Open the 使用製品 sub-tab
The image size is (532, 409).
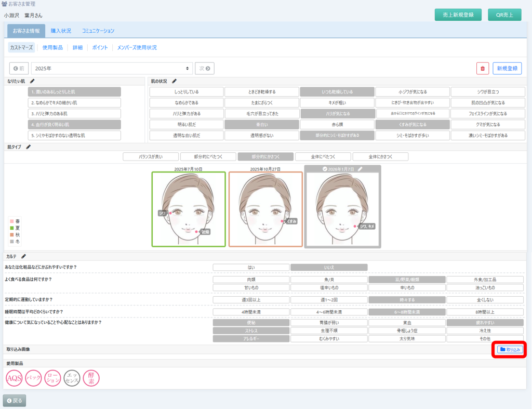pyautogui.click(x=52, y=47)
